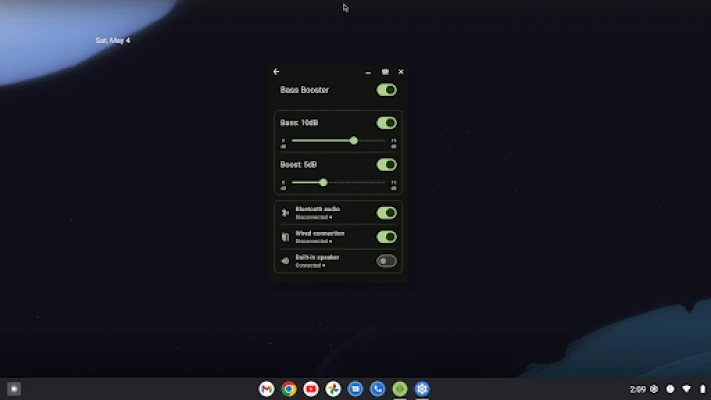Open the launcher button on shelf
Image resolution: width=711 pixels, height=400 pixels.
(x=14, y=389)
